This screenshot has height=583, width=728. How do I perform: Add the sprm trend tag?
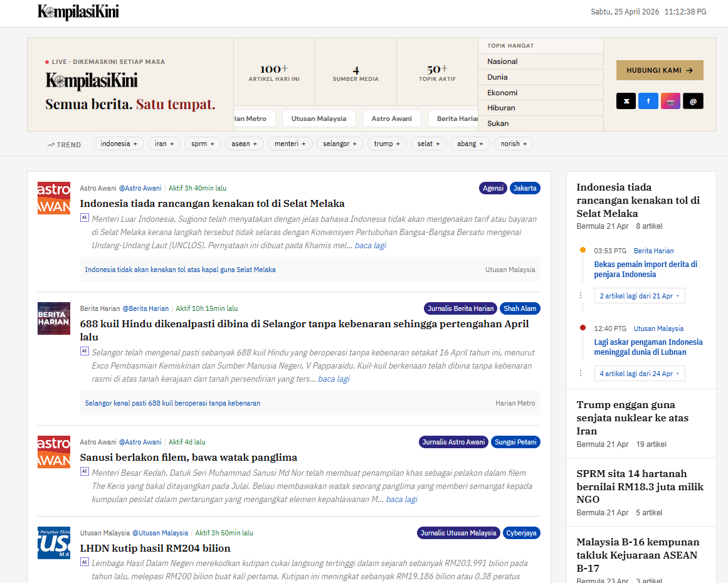(203, 144)
